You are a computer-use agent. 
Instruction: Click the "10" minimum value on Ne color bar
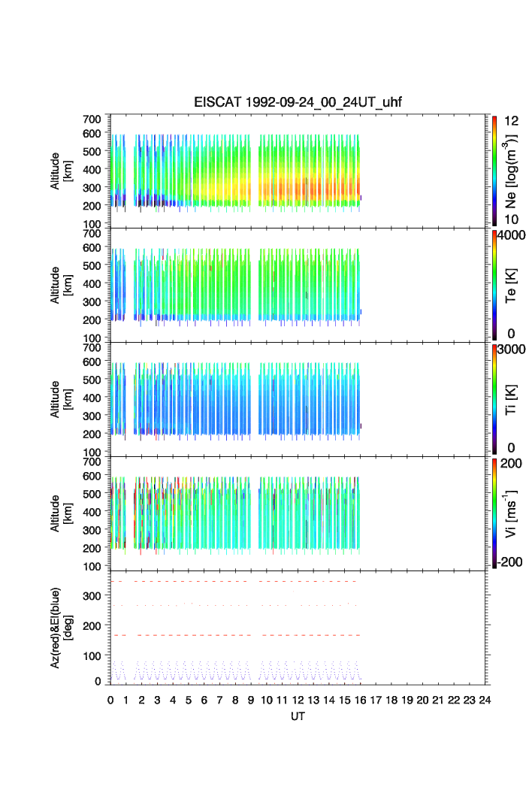click(511, 219)
